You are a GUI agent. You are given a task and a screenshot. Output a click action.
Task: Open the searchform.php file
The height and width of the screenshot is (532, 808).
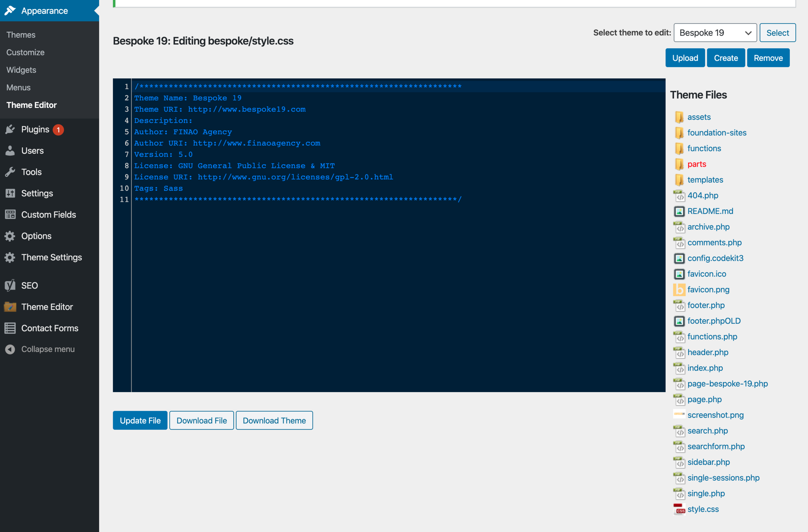tap(716, 446)
